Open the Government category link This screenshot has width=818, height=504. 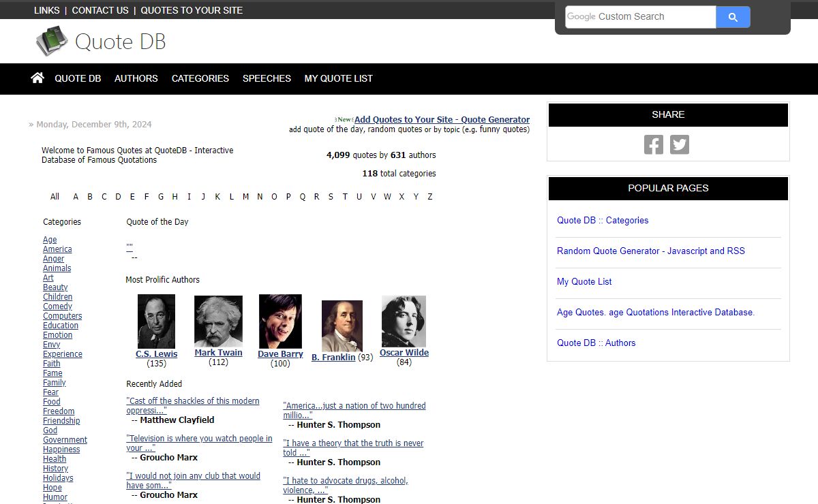click(x=65, y=440)
